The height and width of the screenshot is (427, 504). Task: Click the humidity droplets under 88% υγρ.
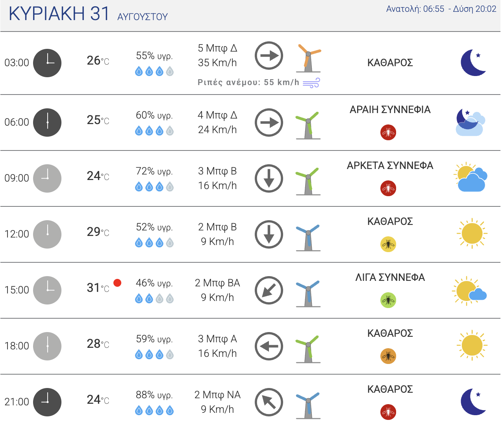click(x=154, y=411)
